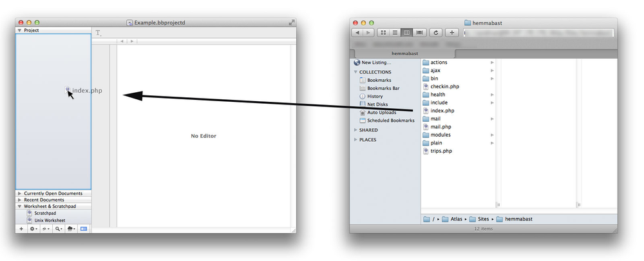The image size is (644, 261).
Task: Expand the PLACES sidebar group
Action: (355, 140)
